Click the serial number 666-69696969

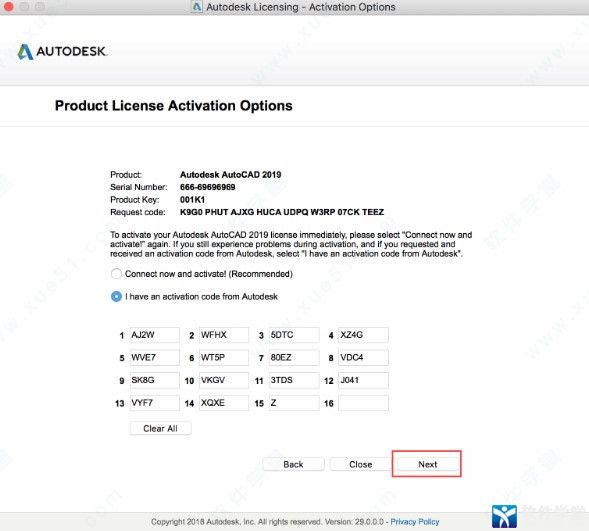pos(207,187)
